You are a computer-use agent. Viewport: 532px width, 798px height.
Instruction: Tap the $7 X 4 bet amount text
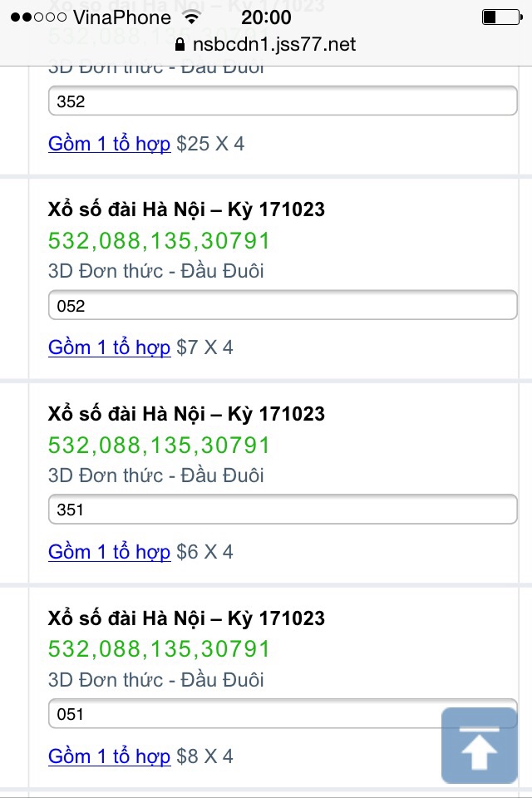(x=204, y=347)
